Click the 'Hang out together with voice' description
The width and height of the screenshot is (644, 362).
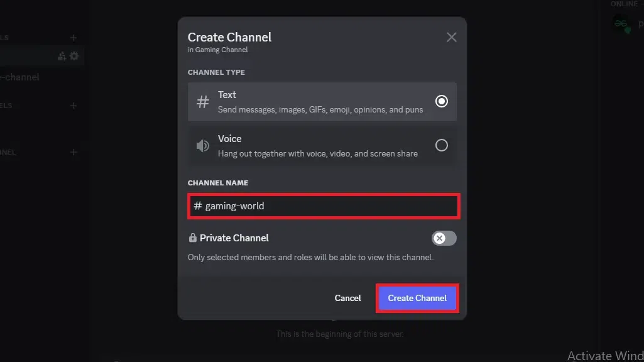pos(317,153)
